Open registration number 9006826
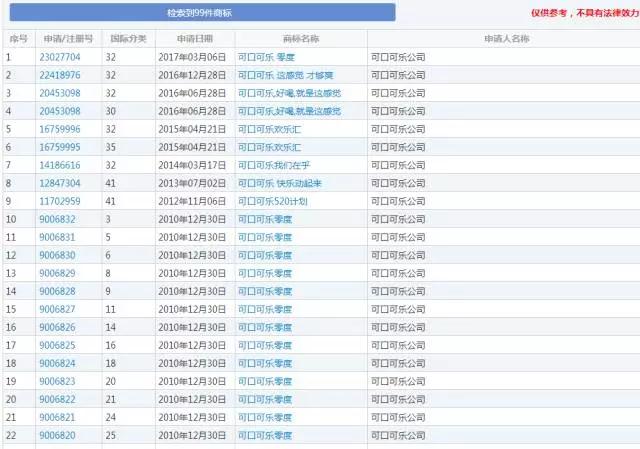 (x=56, y=327)
